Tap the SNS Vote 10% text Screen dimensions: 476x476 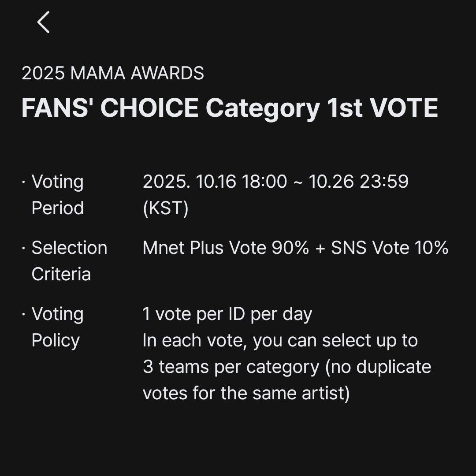click(390, 248)
